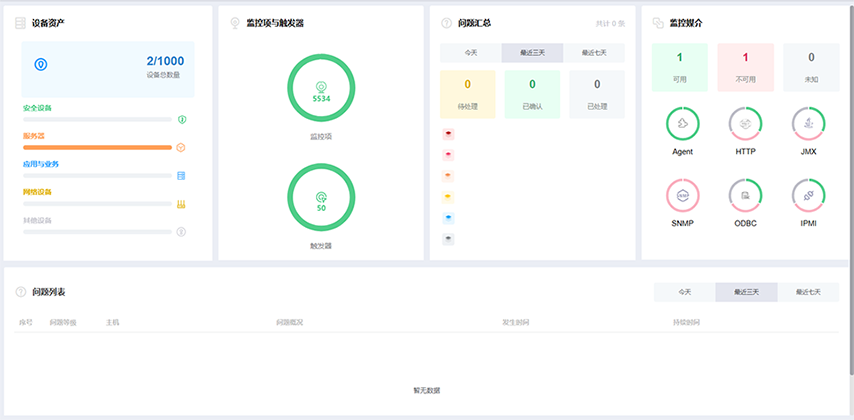Click the 其他设备 grey icon
The width and height of the screenshot is (854, 420).
(181, 232)
